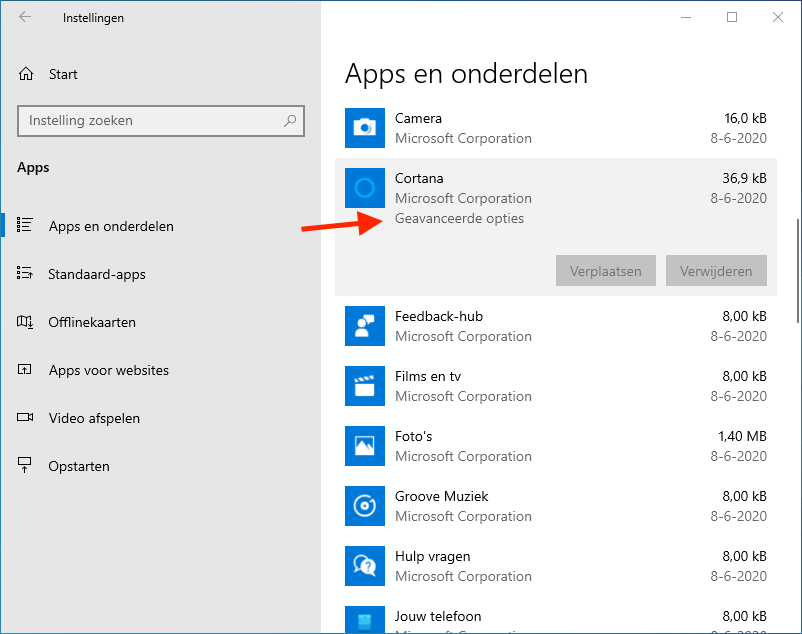Click the back arrow in title bar
This screenshot has width=802, height=634.
pyautogui.click(x=25, y=17)
